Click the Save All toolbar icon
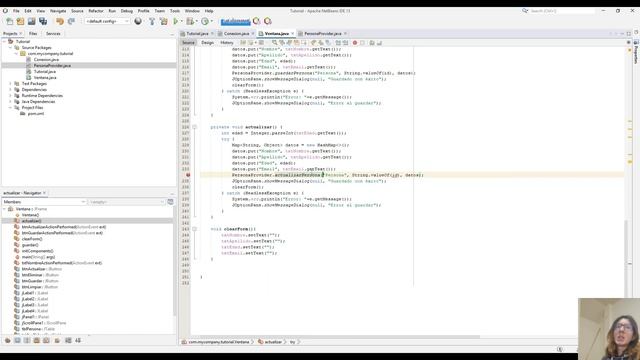This screenshot has width=640, height=360. [43, 21]
